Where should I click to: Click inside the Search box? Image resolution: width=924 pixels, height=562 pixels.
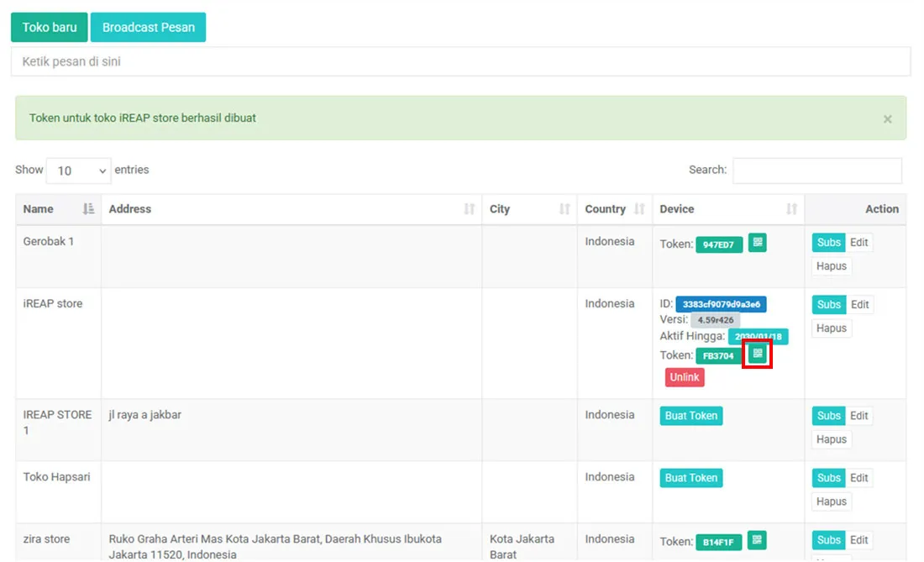coord(817,171)
